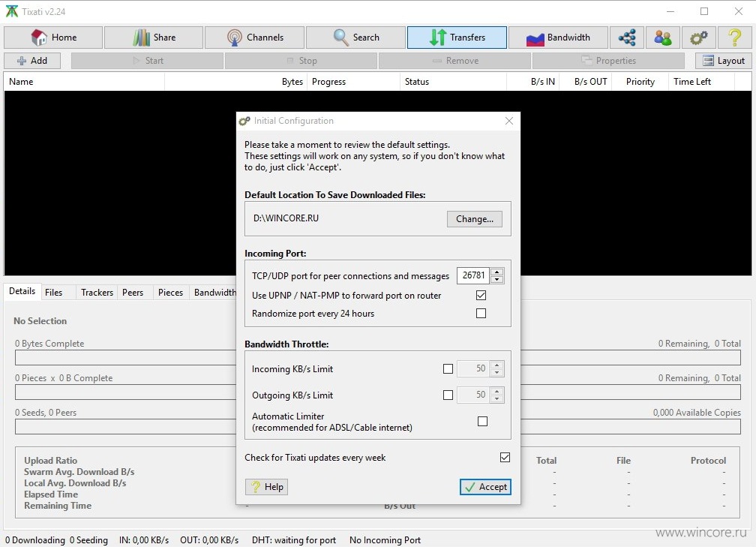Click the Stop toolbar button

coord(301,61)
